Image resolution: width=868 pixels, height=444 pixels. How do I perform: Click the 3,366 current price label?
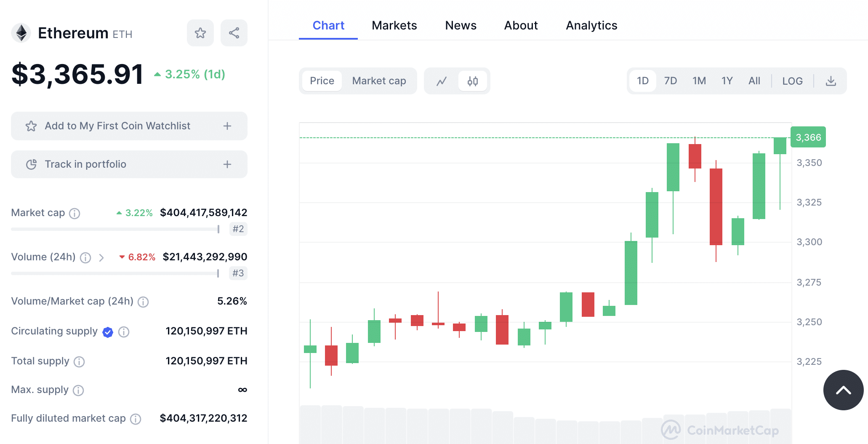pos(808,137)
